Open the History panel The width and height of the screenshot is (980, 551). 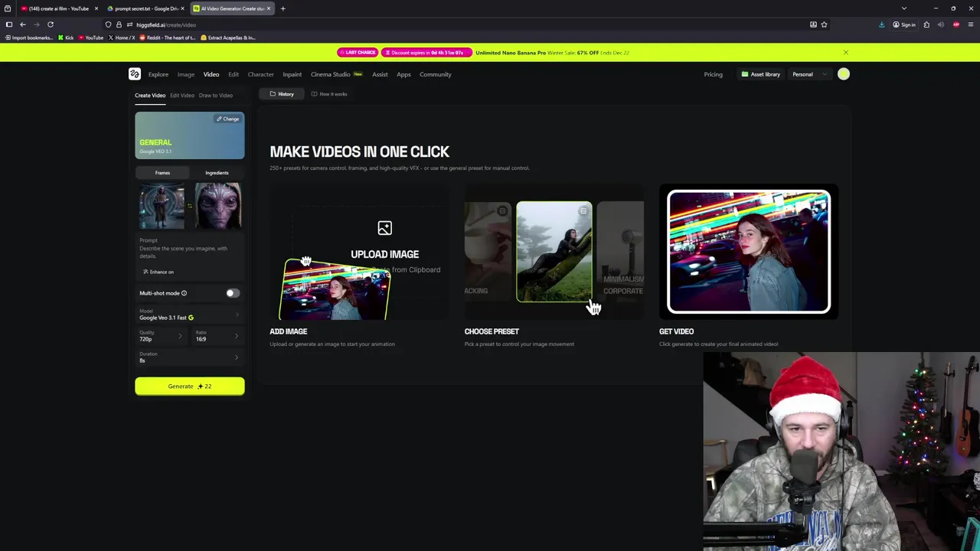282,94
